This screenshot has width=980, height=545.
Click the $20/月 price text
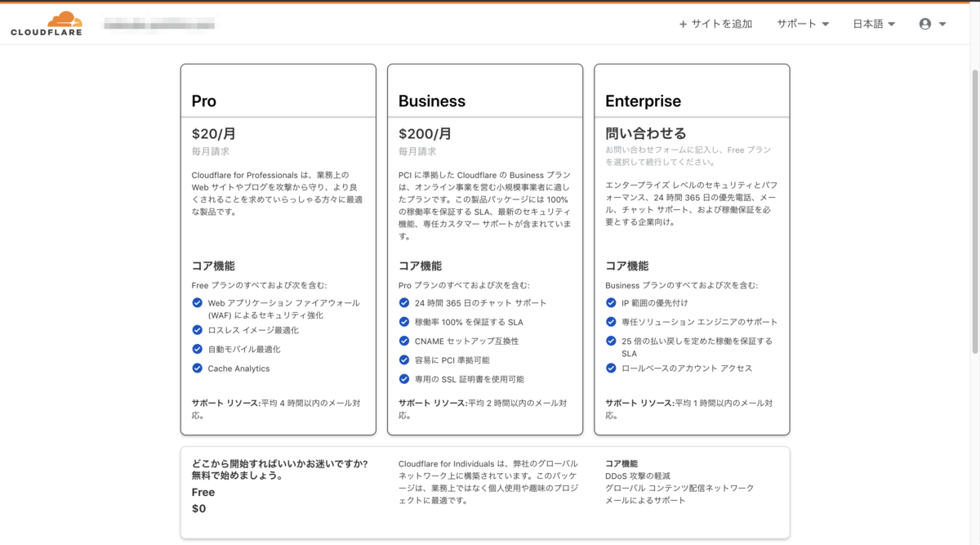[x=214, y=133]
